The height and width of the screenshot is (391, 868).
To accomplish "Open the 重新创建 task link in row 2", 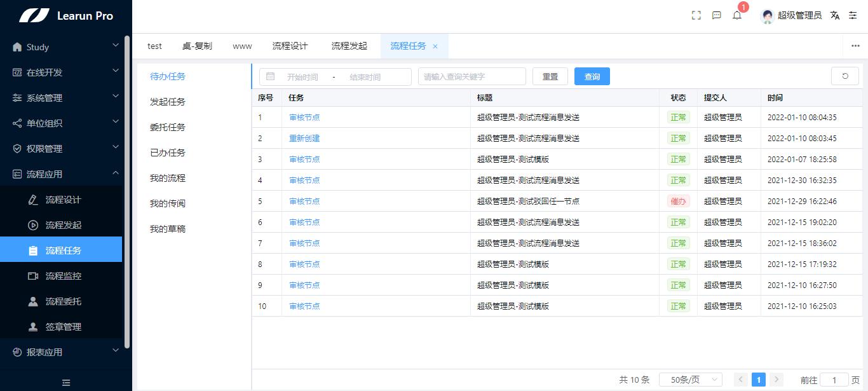I will [x=304, y=138].
